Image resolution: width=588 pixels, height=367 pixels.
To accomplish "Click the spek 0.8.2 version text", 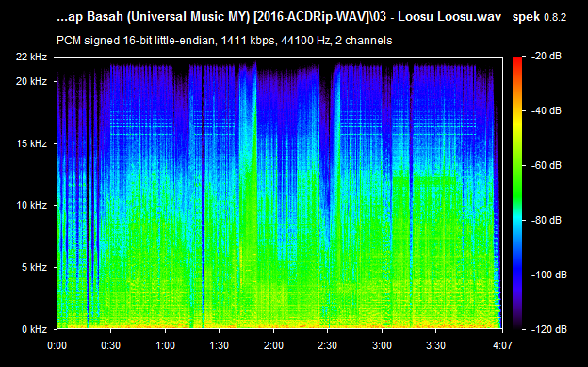I will (539, 17).
